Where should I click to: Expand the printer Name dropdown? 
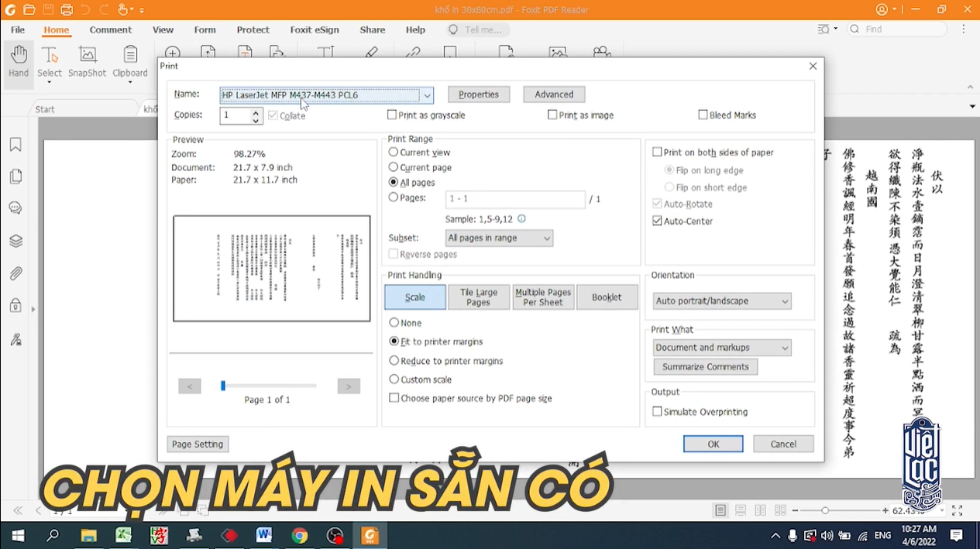pyautogui.click(x=426, y=95)
